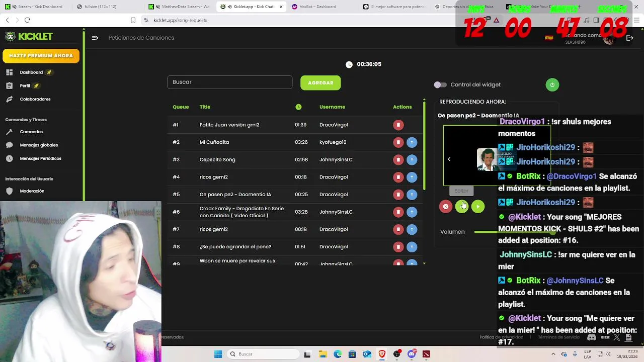
Task: Open the Política de privacidad link
Action: click(501, 337)
